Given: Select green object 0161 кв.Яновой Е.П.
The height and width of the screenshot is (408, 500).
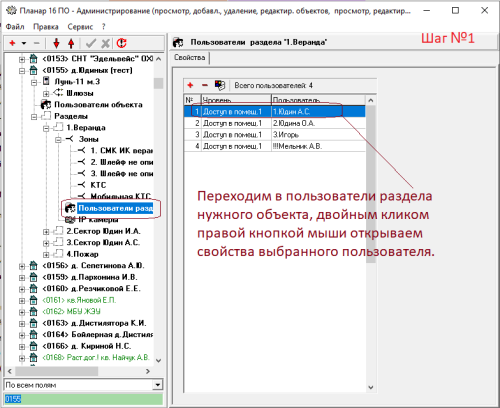Looking at the screenshot, I should (x=79, y=300).
